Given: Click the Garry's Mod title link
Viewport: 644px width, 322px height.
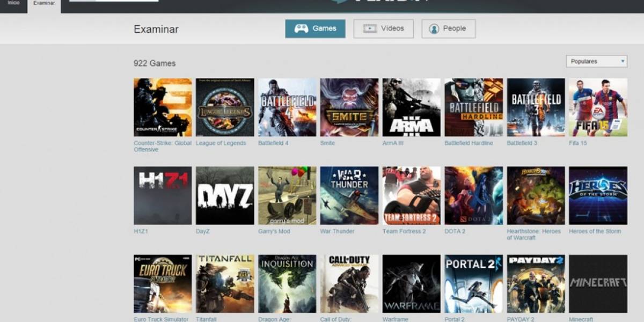Looking at the screenshot, I should tap(274, 231).
